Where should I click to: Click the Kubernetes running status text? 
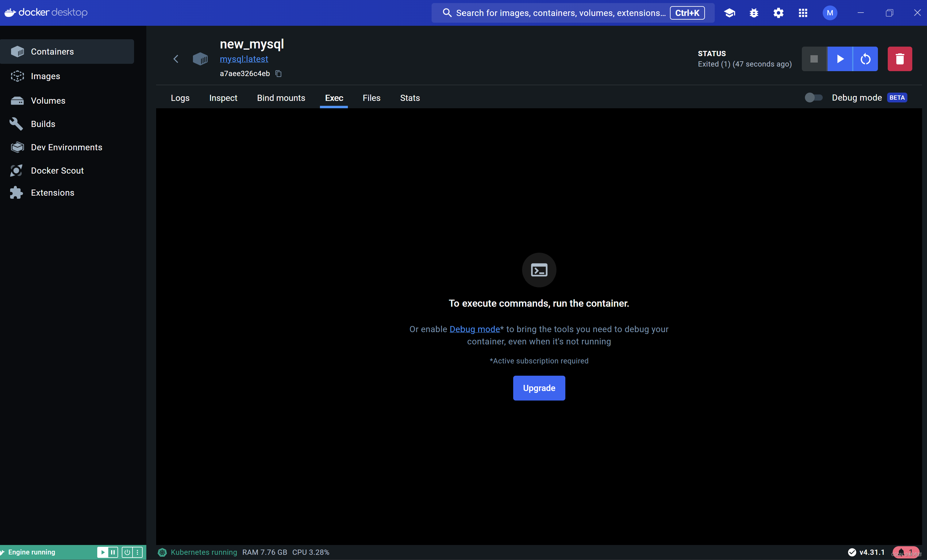(204, 552)
